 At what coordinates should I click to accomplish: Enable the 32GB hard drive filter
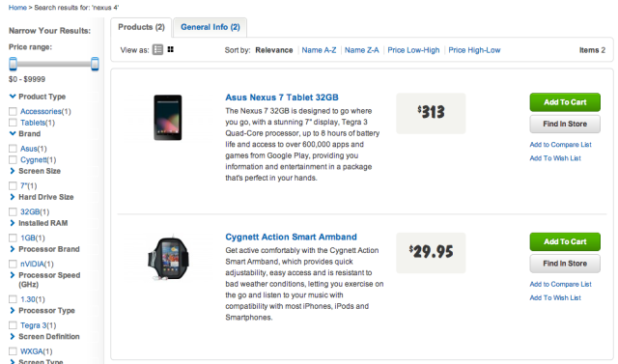coord(13,212)
